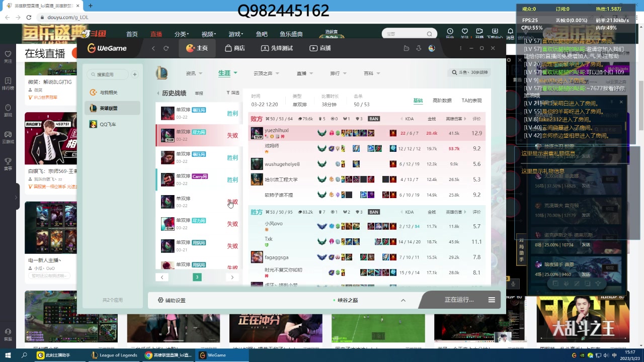Go back using WeGame back arrow
This screenshot has height=362, width=644.
[x=153, y=48]
